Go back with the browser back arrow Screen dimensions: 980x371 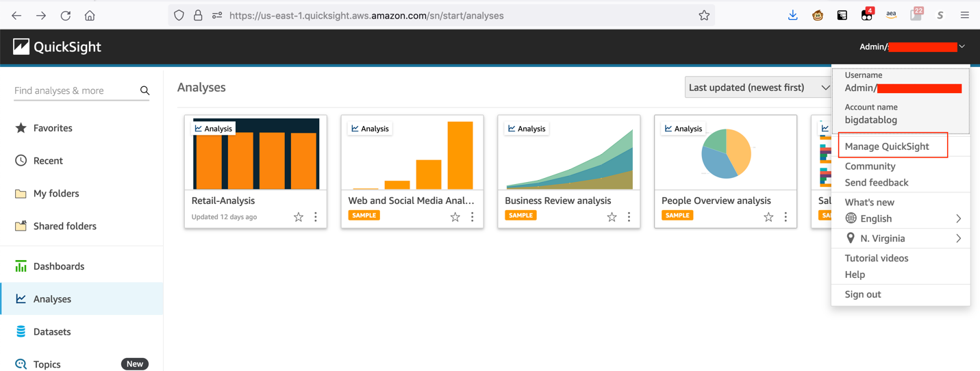pyautogui.click(x=16, y=15)
